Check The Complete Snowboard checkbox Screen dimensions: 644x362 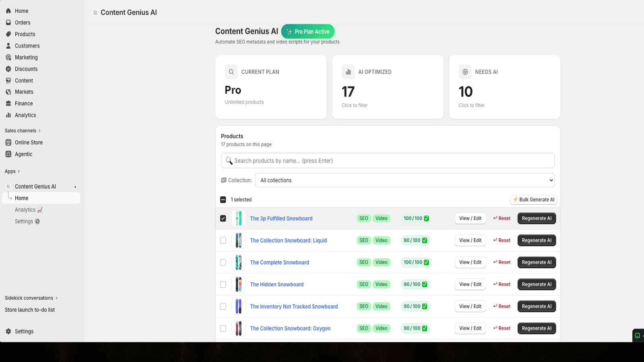coord(223,262)
